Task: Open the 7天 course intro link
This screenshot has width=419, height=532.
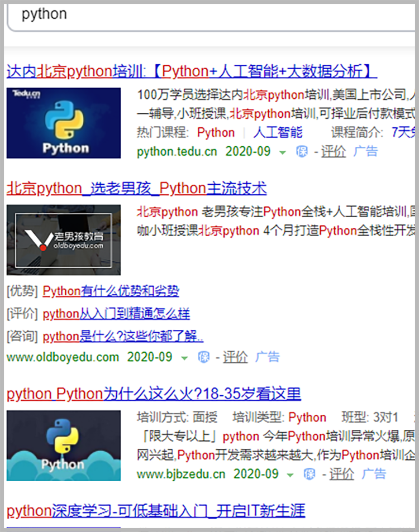Action: [403, 132]
